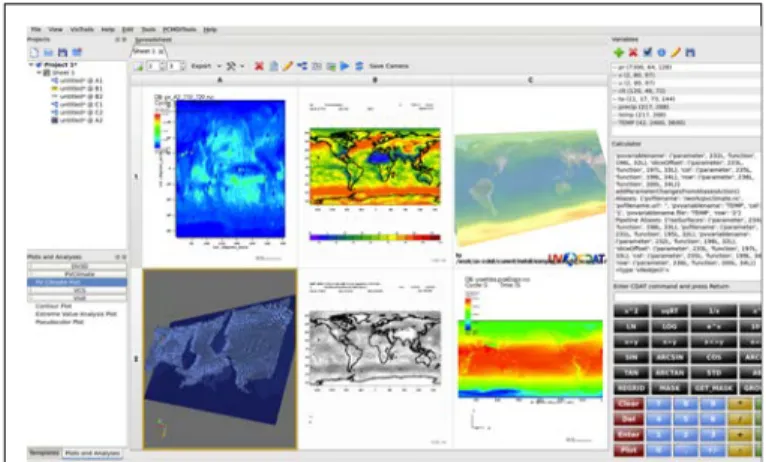Screen dimensions: 766x462
Task: Click the Save Camera button
Action: (389, 66)
